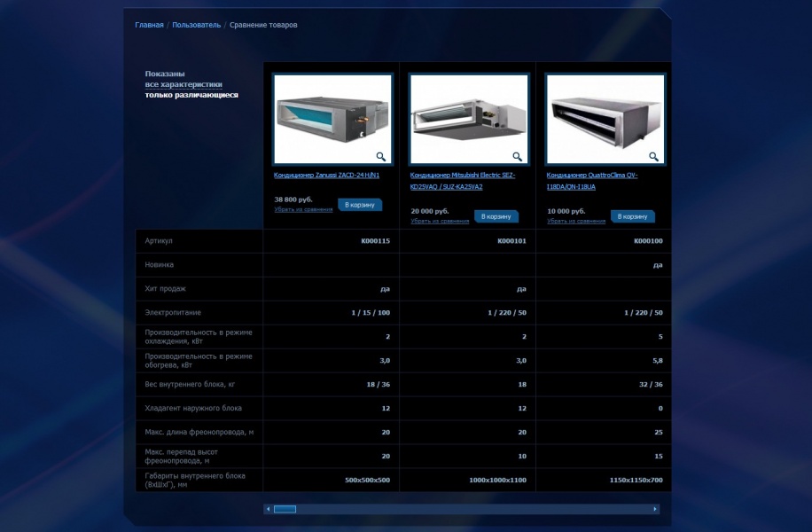The width and height of the screenshot is (812, 532).
Task: Open Zanussi ZACD-24 H/N1 product thumbnail
Action: click(x=332, y=119)
